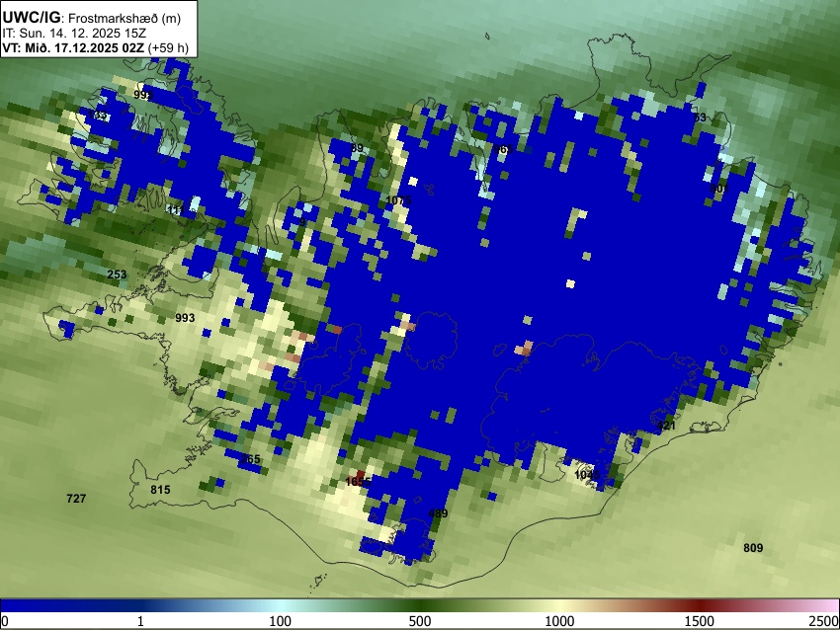
Task: Click the 253 value label
Action: (x=117, y=275)
